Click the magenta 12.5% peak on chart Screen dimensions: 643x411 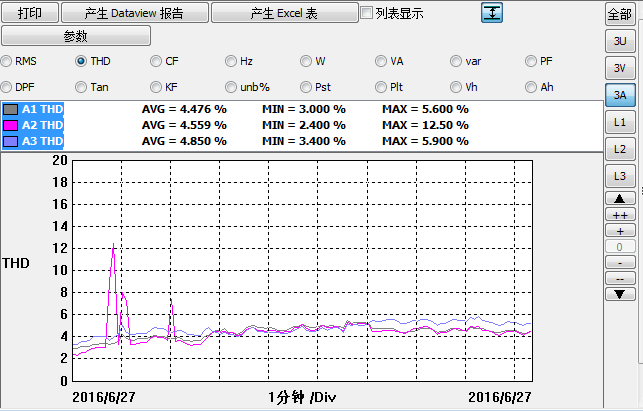click(x=113, y=245)
